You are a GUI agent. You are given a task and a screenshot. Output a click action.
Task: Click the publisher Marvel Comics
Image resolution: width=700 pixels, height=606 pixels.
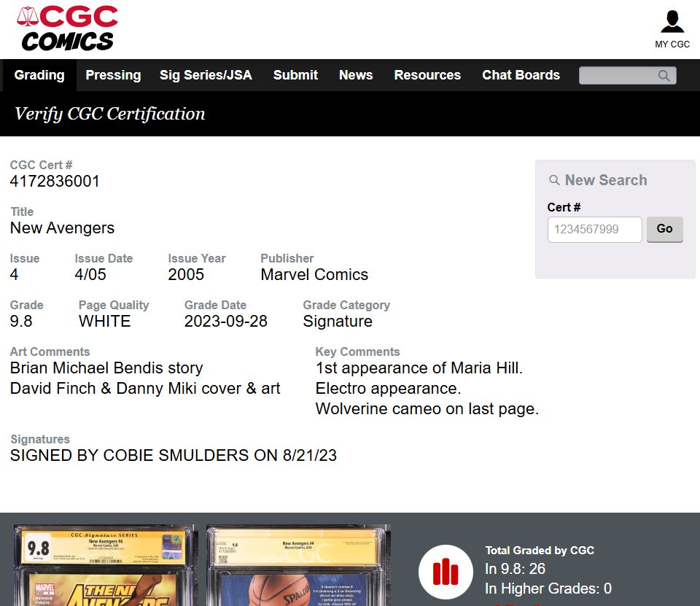[x=314, y=275]
